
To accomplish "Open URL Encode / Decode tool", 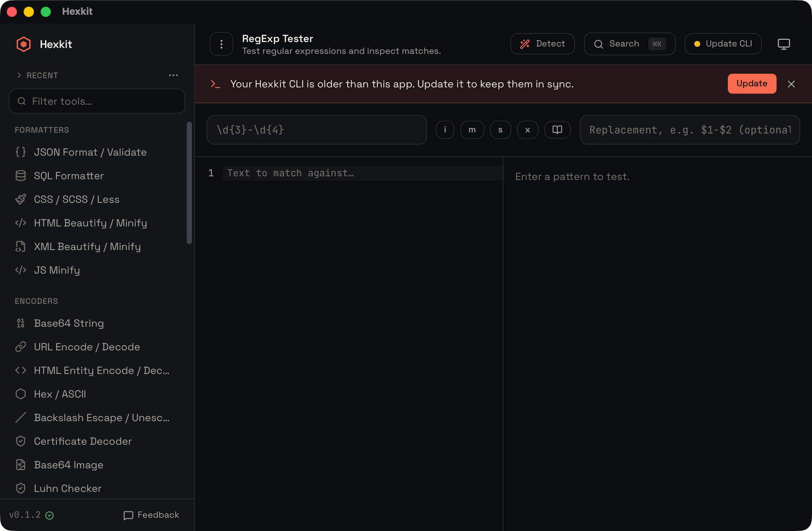I will coord(97,347).
